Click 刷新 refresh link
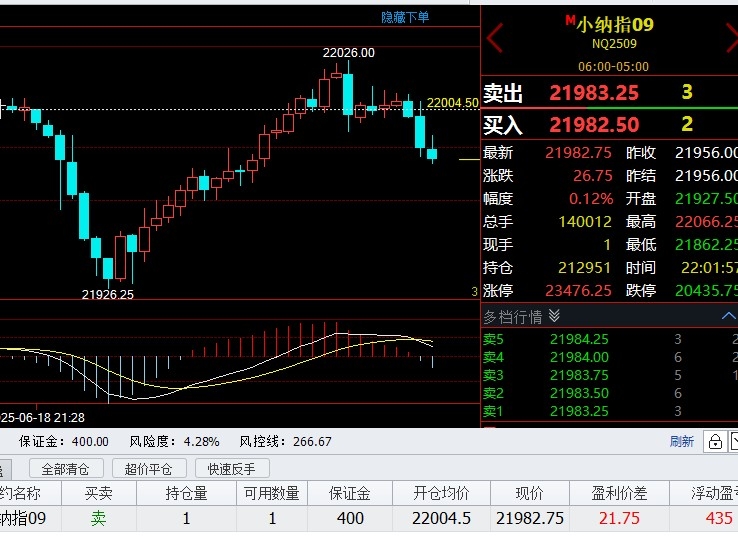Viewport: 738px width, 542px height. (x=682, y=441)
